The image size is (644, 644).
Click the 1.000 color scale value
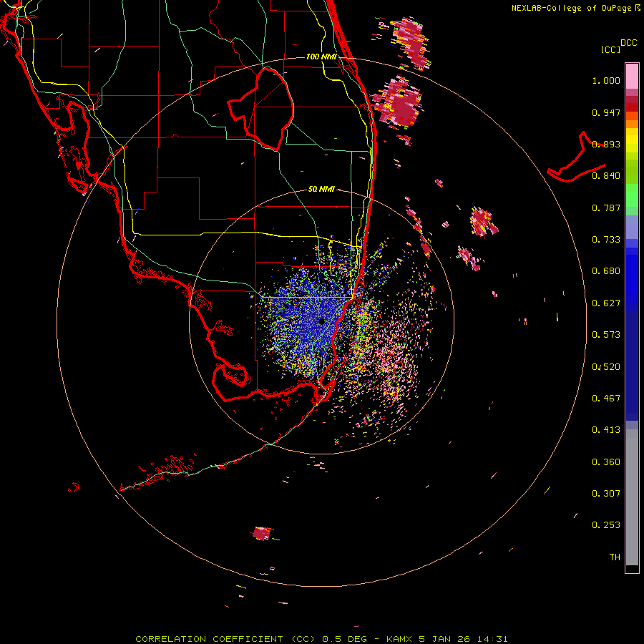click(606, 80)
